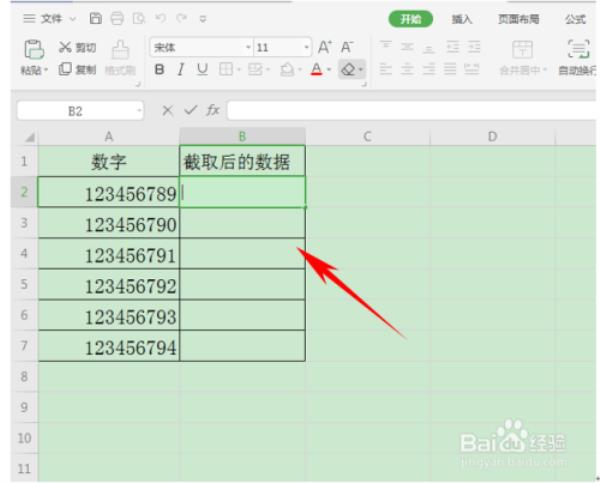Click the align right icon
This screenshot has height=483, width=600.
tap(429, 69)
